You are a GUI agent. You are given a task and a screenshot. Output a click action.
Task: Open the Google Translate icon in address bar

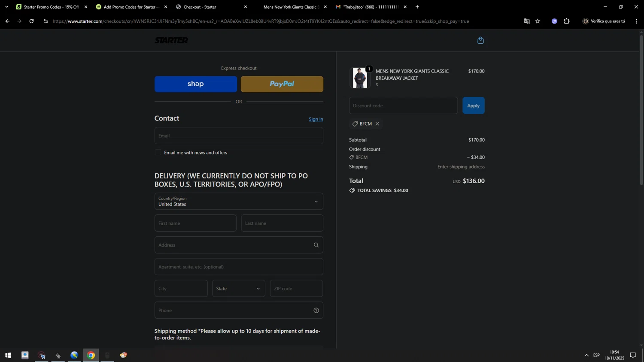527,21
